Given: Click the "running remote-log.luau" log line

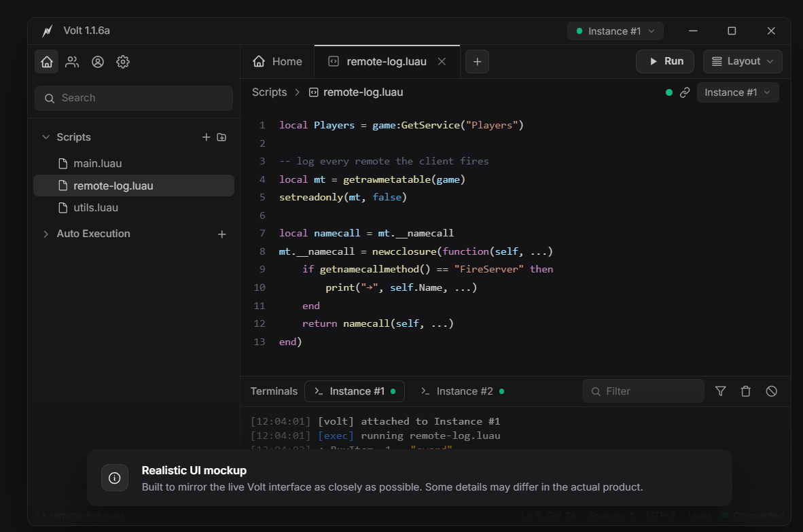Looking at the screenshot, I should (x=376, y=436).
